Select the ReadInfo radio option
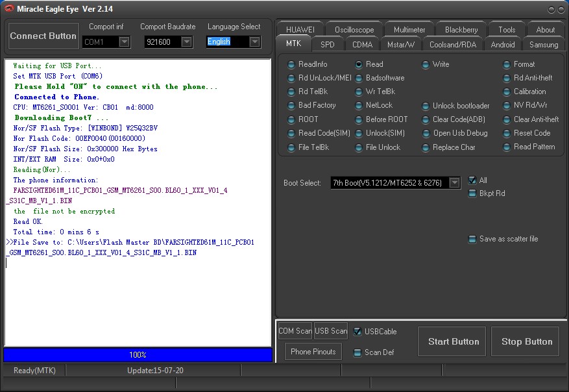The height and width of the screenshot is (392, 569). [x=292, y=64]
